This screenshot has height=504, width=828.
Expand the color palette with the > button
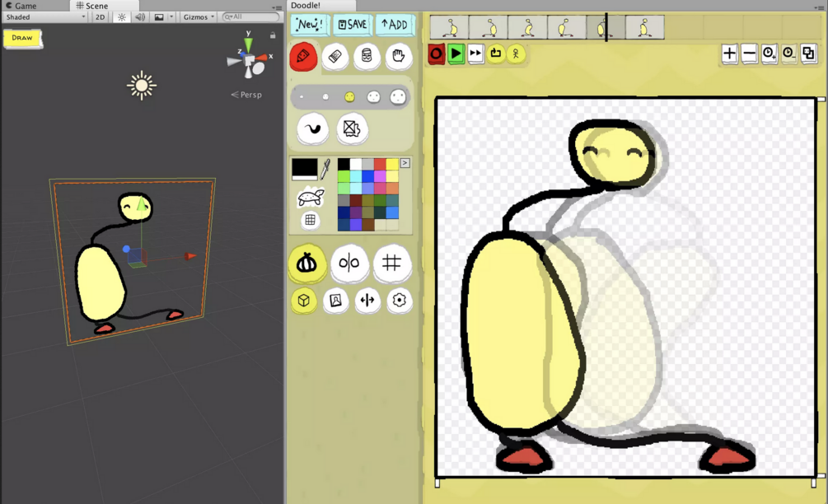click(405, 163)
